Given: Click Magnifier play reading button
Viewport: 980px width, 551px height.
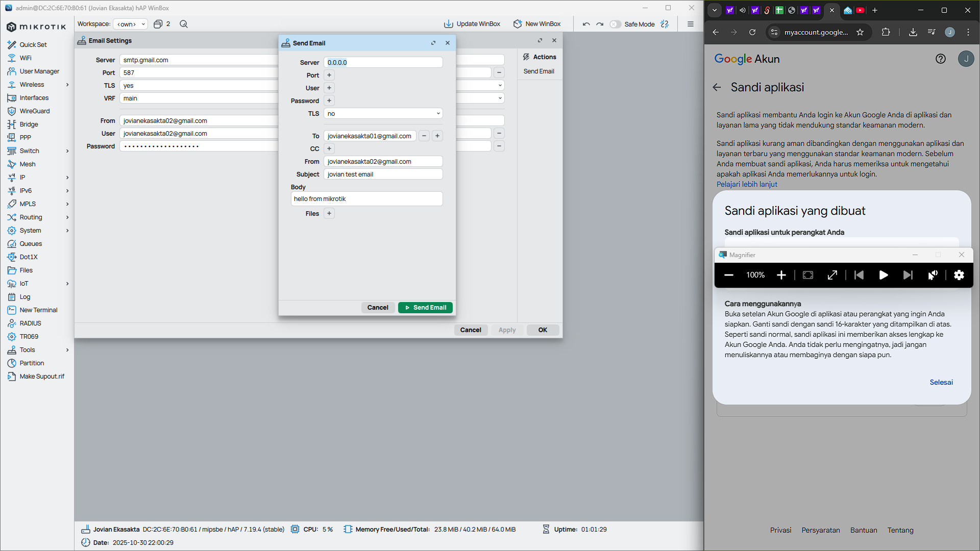Looking at the screenshot, I should click(x=884, y=275).
